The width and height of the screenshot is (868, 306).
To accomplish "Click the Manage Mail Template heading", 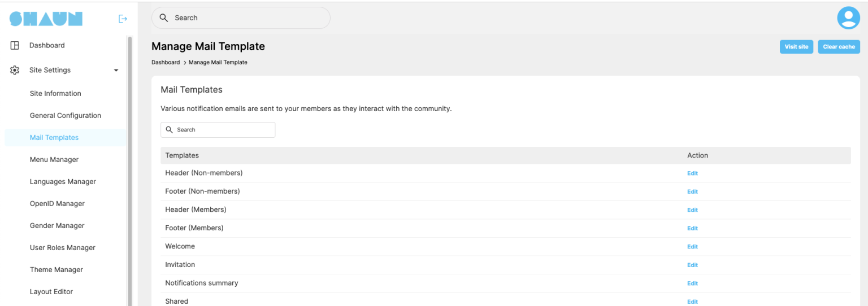I will (x=208, y=46).
